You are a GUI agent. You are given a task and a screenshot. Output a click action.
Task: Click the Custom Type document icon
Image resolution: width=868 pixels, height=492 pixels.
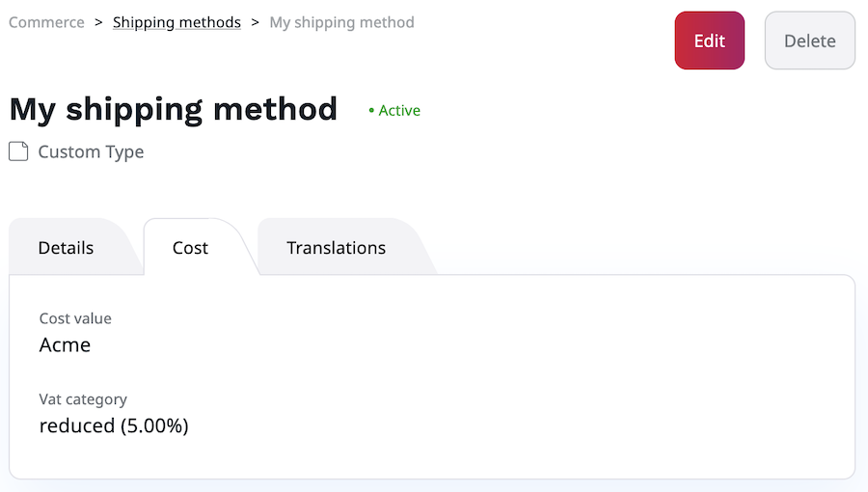[x=18, y=151]
